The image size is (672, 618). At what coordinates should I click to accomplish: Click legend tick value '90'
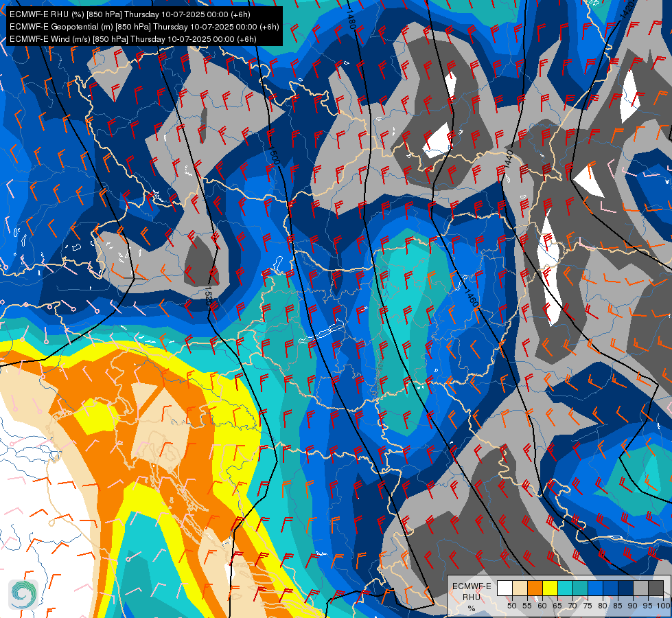click(633, 606)
